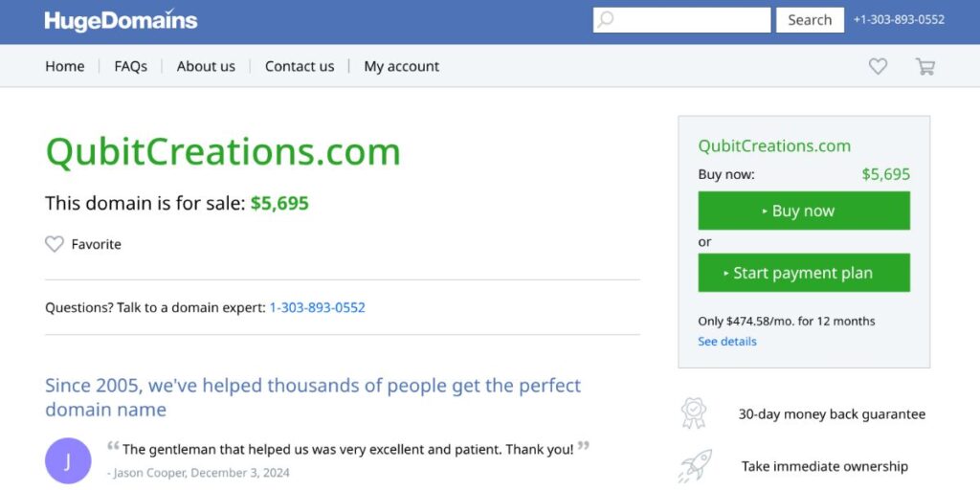Open the shopping cart icon
This screenshot has height=490, width=980.
click(x=925, y=66)
